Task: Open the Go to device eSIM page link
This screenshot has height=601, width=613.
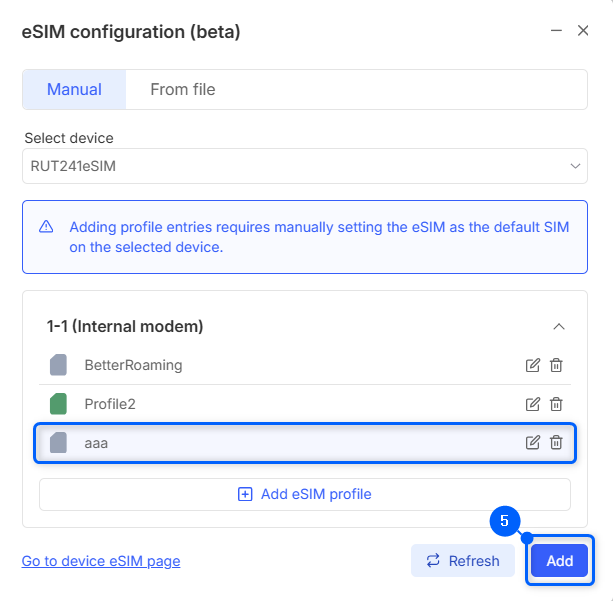Action: point(101,561)
